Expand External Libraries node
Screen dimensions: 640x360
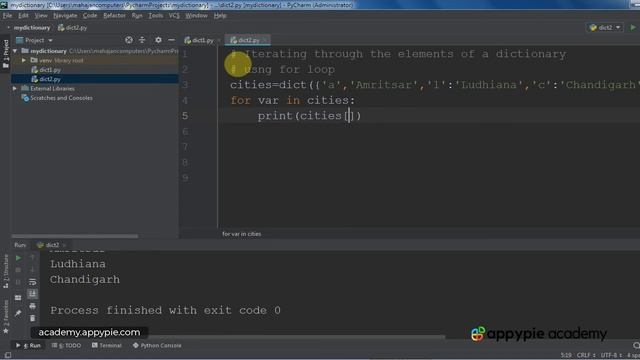click(15, 89)
